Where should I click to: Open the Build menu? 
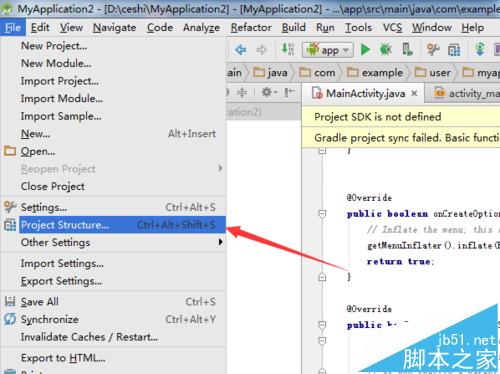(293, 28)
